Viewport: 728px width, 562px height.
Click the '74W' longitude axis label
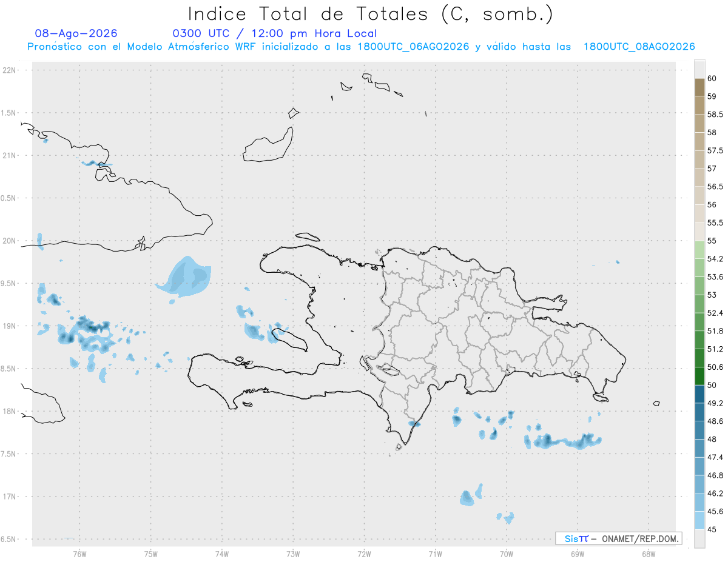point(221,554)
